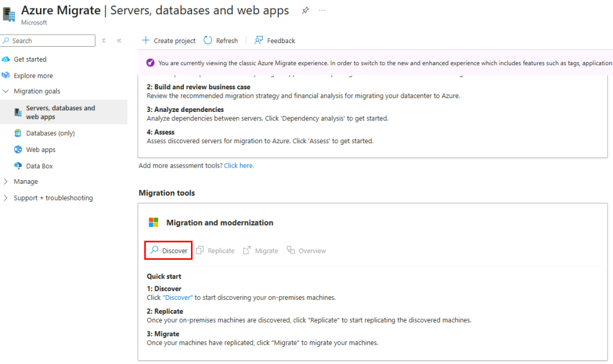Click the "4: Assess" heading

tap(160, 132)
